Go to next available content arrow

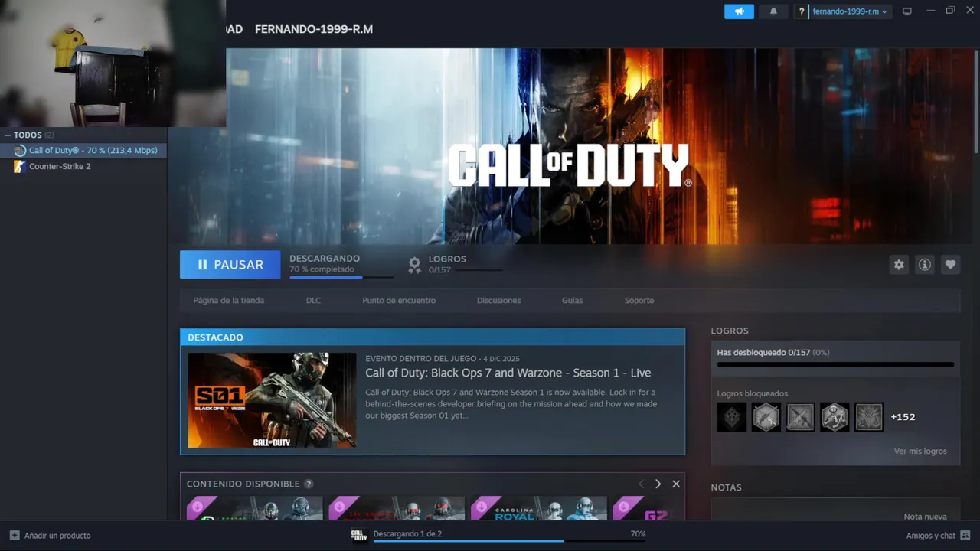(x=658, y=484)
